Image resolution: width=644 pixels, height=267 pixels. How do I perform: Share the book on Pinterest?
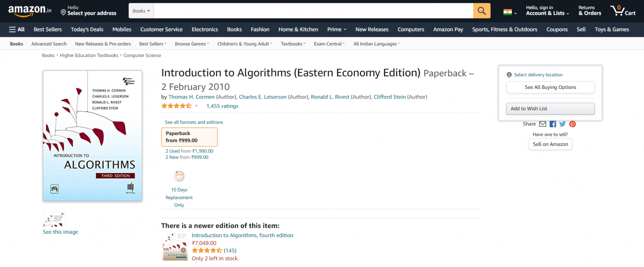[572, 124]
